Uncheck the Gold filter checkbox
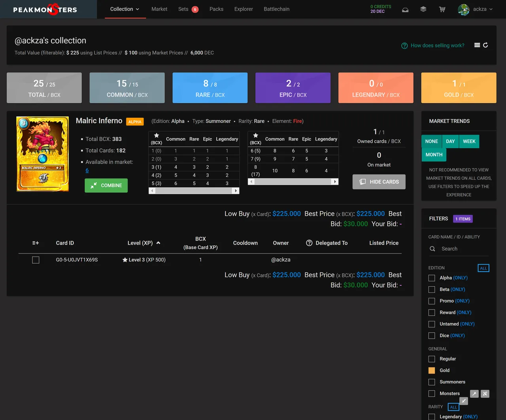The image size is (506, 420). point(432,371)
